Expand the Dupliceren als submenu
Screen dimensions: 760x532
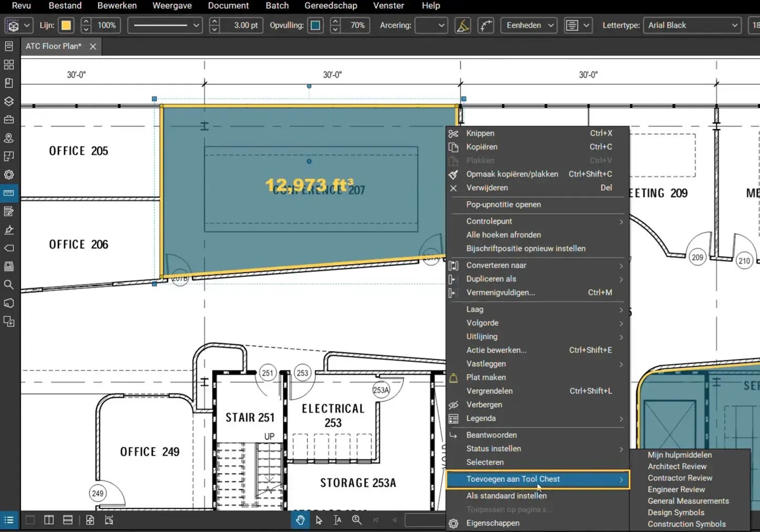click(537, 279)
